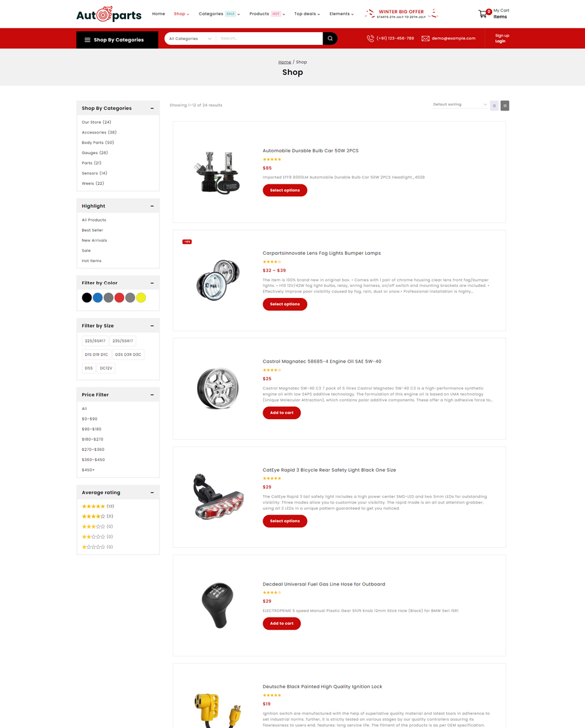Click the Autoparts logo
The height and width of the screenshot is (728, 585).
click(x=109, y=14)
